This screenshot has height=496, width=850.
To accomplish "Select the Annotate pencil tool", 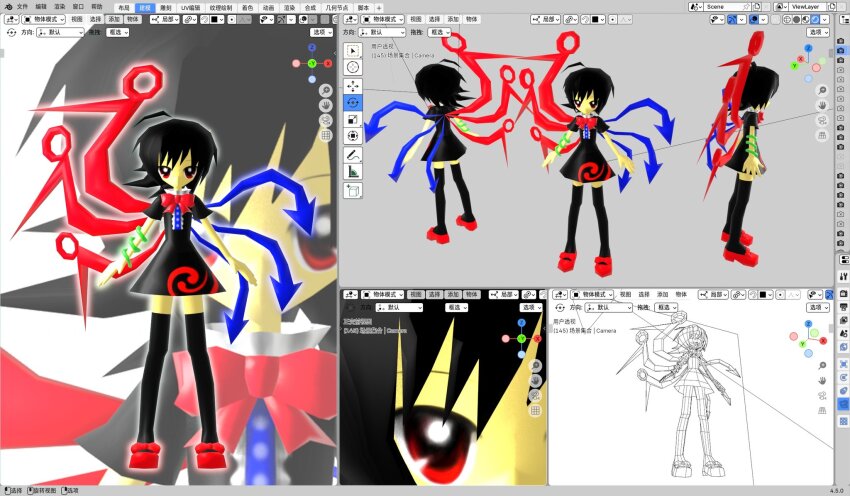I will [353, 155].
